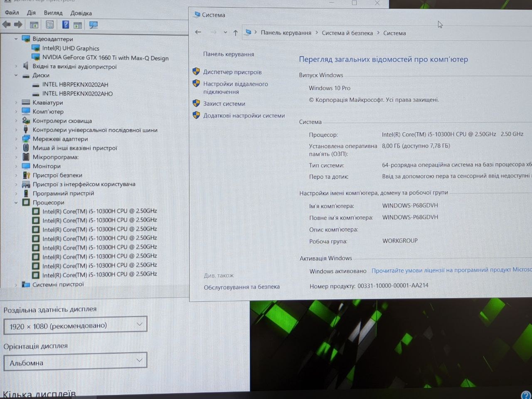
Task: Click the scan for hardware changes monitor icon
Action: [x=94, y=25]
